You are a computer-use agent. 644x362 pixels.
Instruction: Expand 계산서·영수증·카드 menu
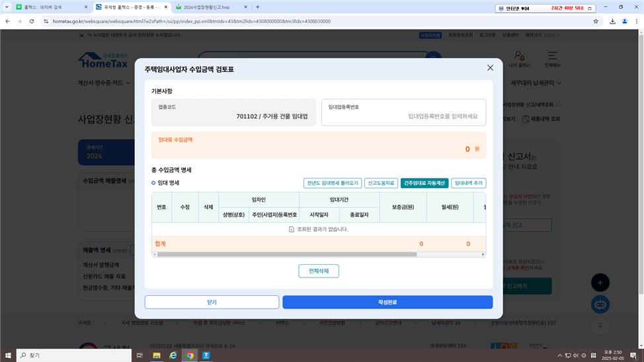coord(104,83)
